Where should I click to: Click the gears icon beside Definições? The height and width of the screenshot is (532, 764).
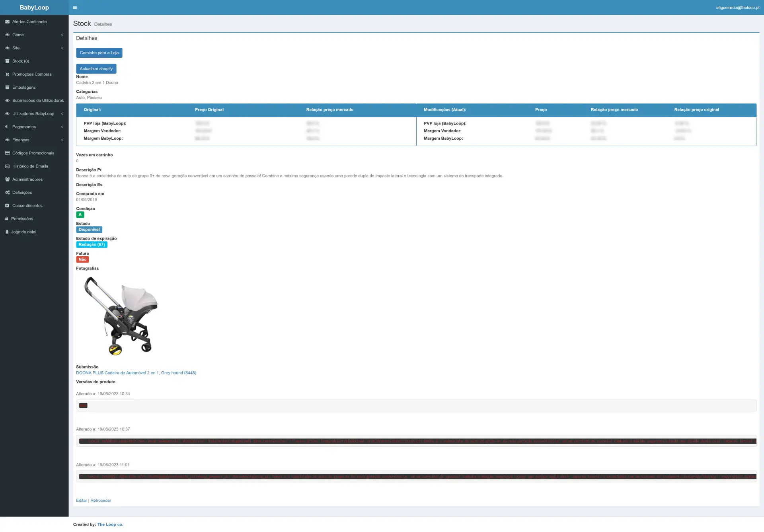click(x=7, y=193)
